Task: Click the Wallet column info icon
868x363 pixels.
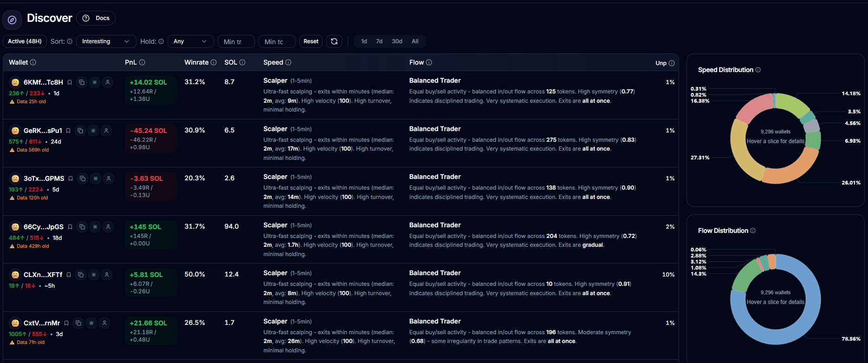Action: 33,62
